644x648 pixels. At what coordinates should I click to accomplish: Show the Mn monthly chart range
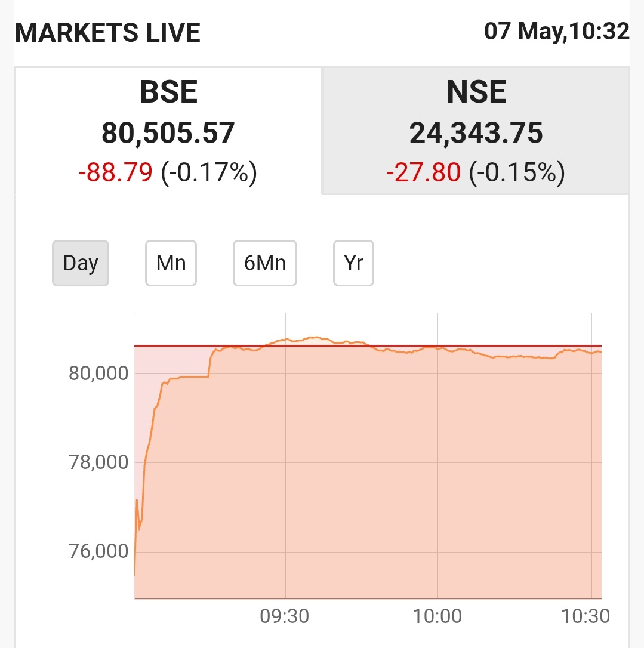pos(171,263)
